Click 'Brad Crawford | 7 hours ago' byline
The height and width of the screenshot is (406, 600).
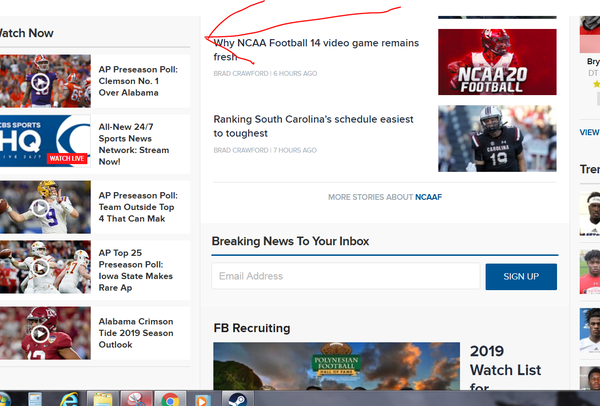point(265,150)
